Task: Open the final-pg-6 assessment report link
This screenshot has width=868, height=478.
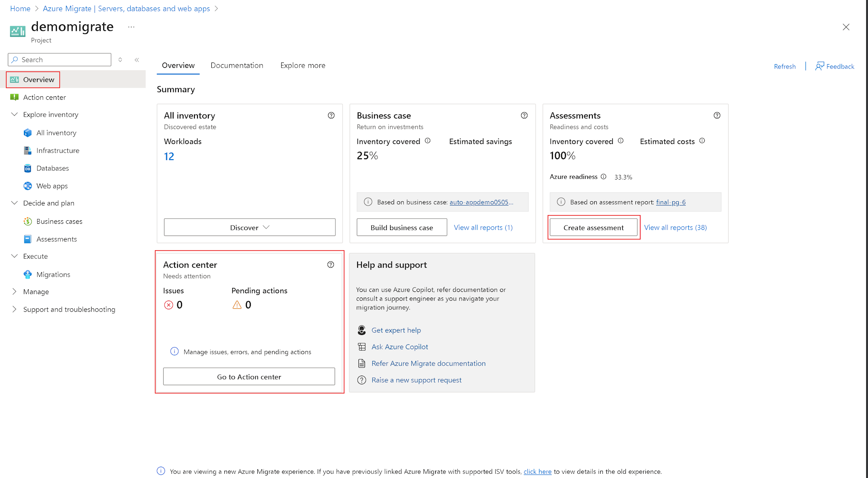Action: pos(671,202)
